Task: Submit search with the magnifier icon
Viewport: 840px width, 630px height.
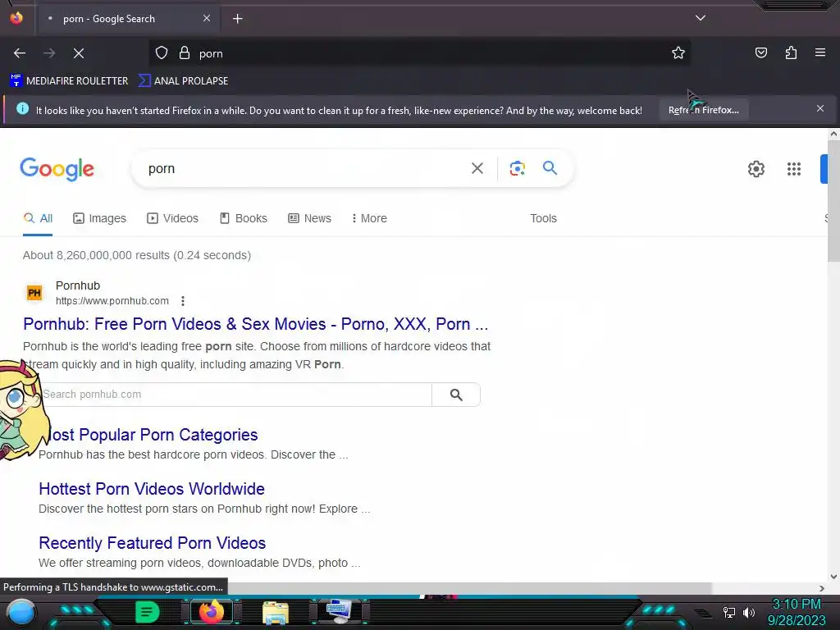Action: 550,168
